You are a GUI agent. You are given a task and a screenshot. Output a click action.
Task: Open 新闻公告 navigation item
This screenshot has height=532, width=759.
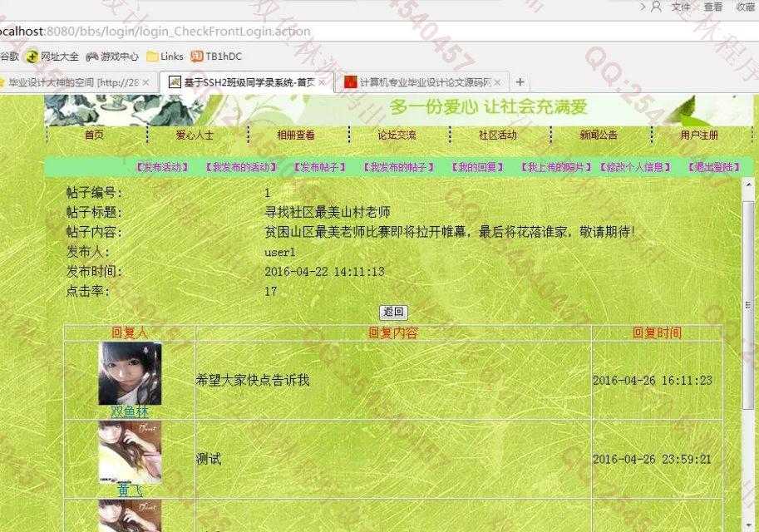click(599, 135)
